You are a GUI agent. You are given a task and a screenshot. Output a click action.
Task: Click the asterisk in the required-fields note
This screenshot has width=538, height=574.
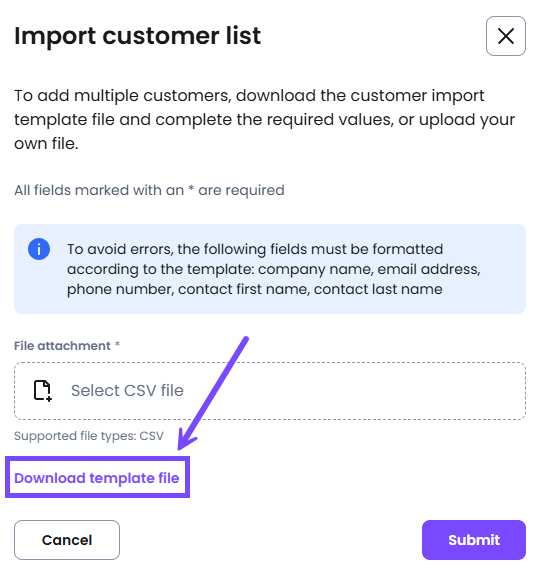[x=191, y=189]
